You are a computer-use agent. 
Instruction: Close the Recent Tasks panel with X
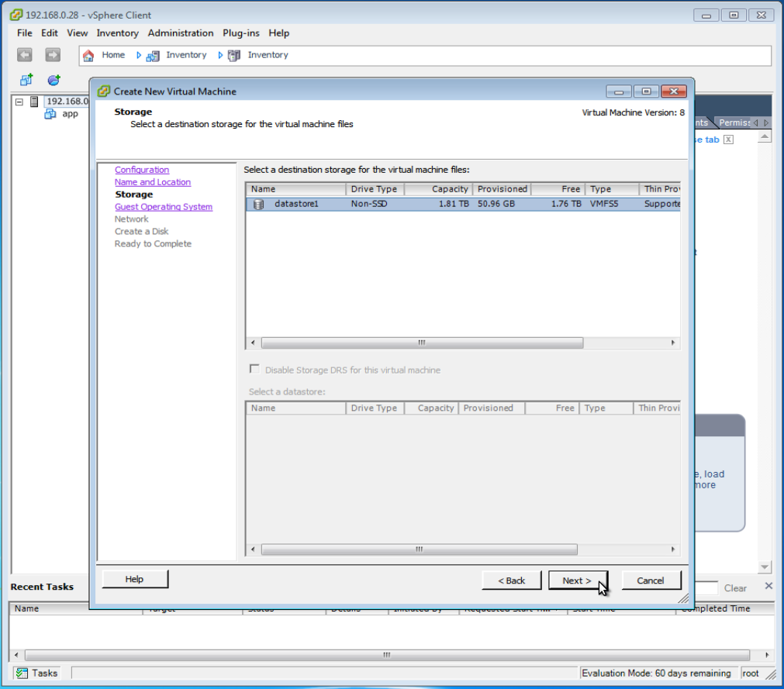click(769, 586)
